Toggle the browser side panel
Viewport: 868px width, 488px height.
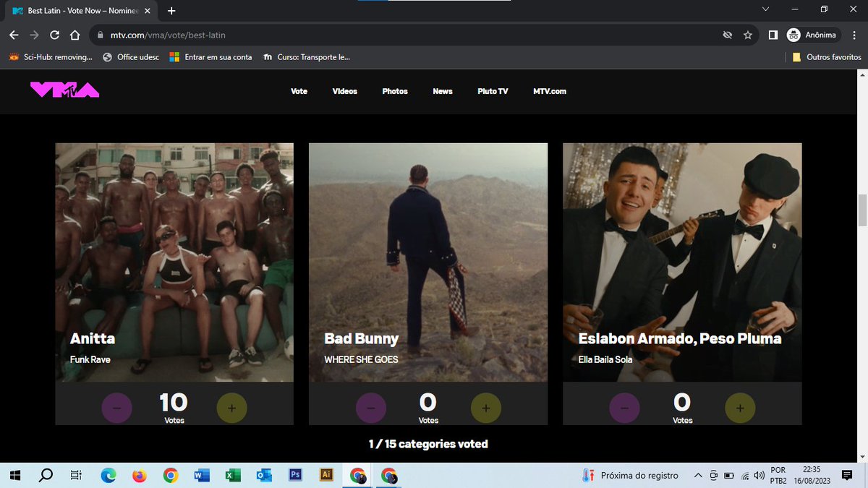pos(773,35)
